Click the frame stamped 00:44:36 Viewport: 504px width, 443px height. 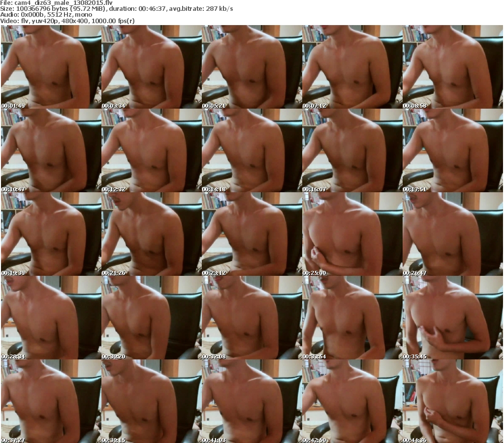click(x=453, y=401)
